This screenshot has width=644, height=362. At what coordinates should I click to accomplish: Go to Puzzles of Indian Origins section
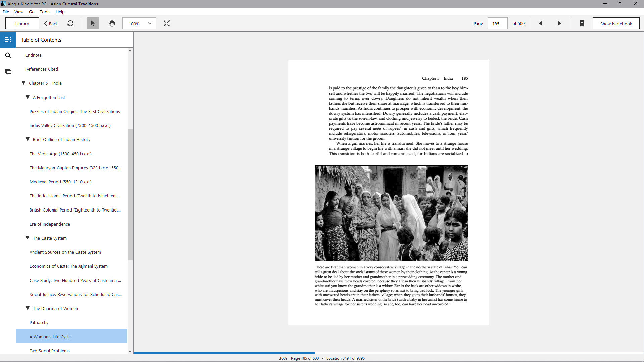pos(72,111)
